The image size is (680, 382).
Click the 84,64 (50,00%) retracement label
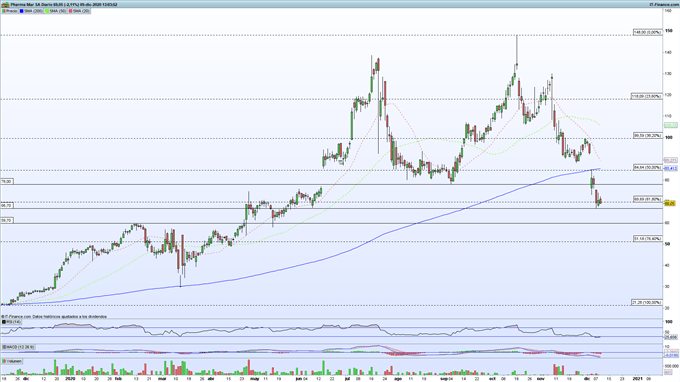tap(647, 167)
